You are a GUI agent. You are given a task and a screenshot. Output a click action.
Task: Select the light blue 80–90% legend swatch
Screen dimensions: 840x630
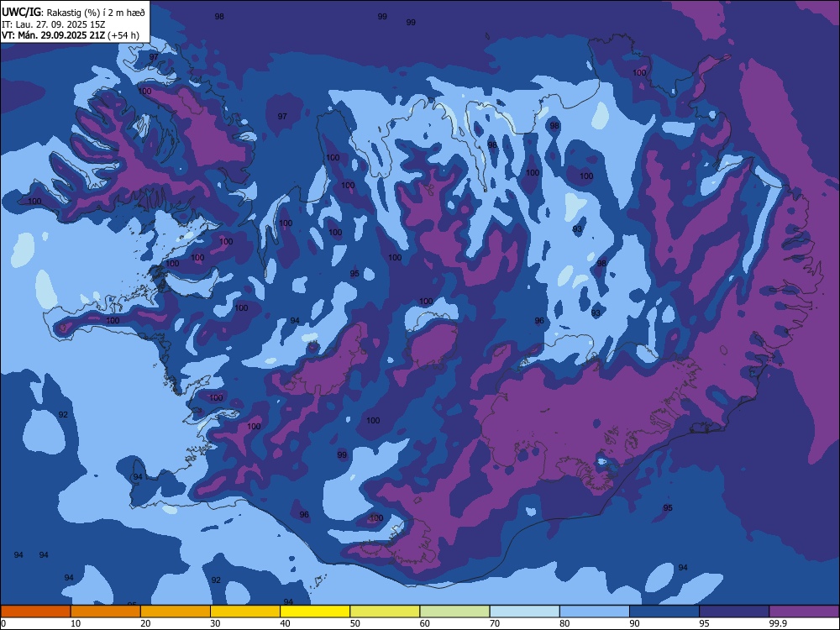(x=595, y=612)
